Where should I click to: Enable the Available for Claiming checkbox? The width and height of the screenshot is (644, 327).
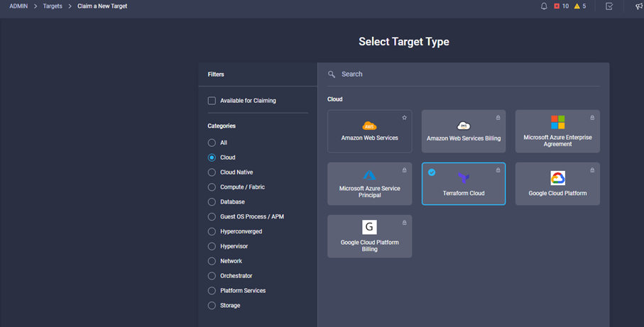212,101
